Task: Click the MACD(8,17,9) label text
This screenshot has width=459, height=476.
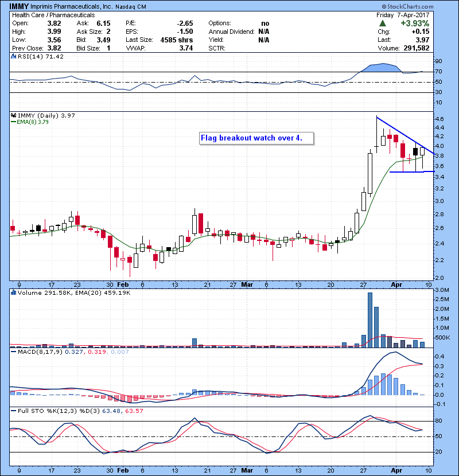Action: (x=41, y=352)
